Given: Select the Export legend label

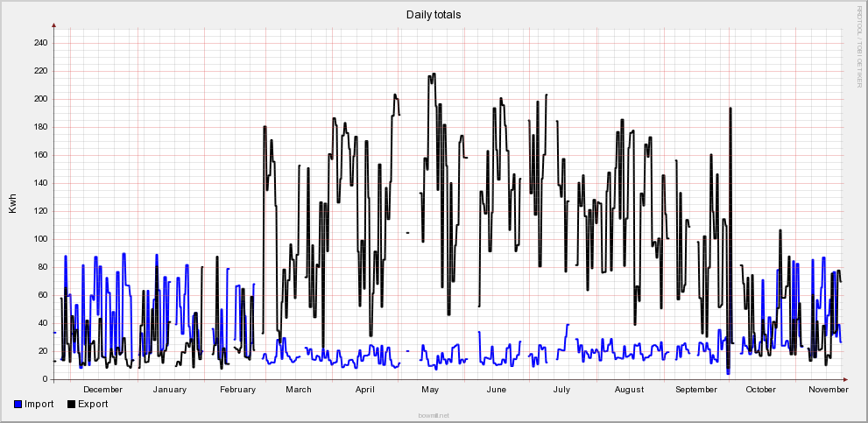Looking at the screenshot, I should click(x=93, y=405).
